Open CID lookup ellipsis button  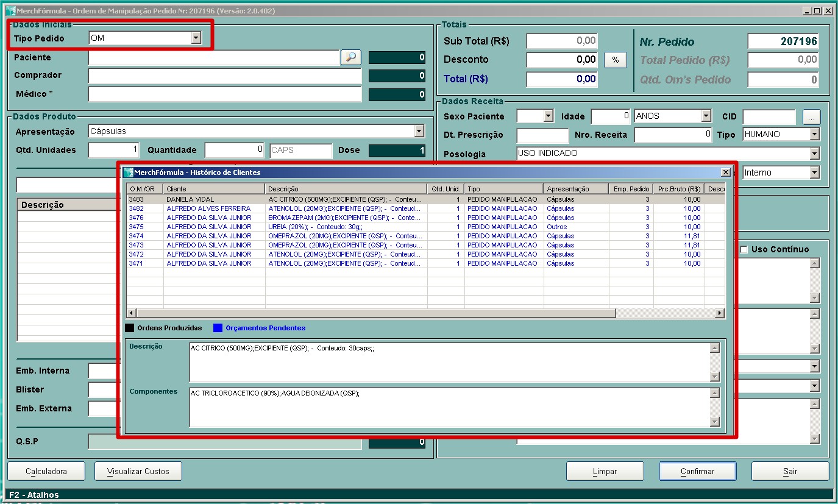point(811,116)
